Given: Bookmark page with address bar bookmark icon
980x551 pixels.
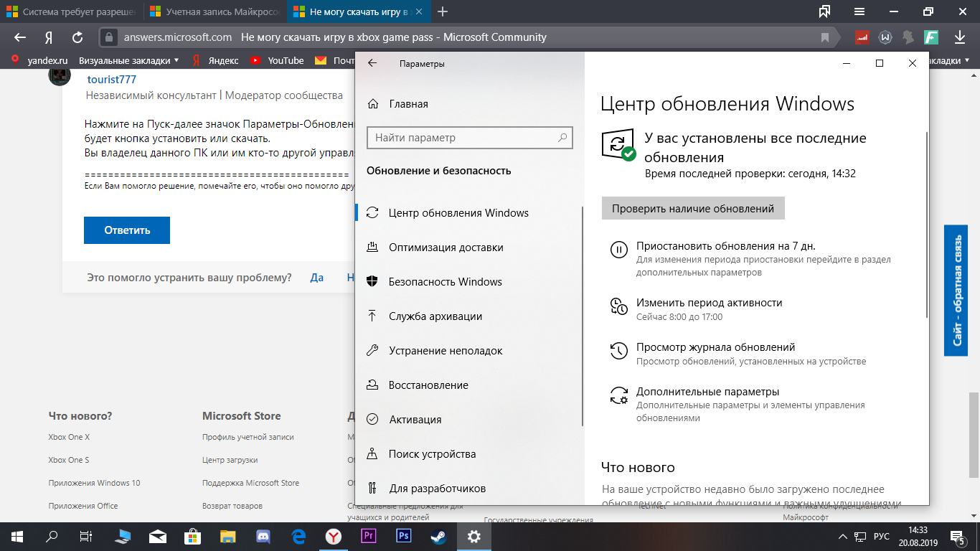Looking at the screenshot, I should tap(826, 37).
